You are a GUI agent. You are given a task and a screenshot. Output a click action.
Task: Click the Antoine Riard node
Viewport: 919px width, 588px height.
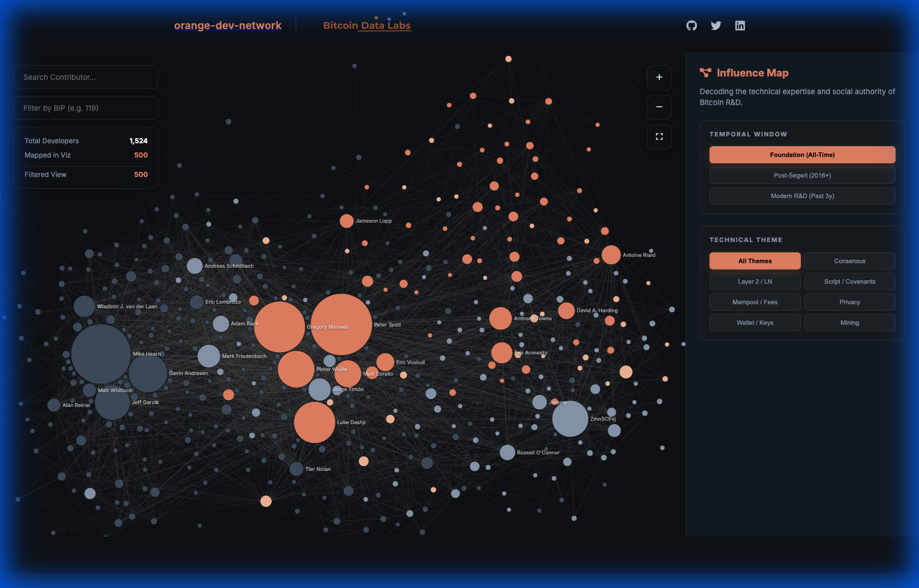(611, 255)
